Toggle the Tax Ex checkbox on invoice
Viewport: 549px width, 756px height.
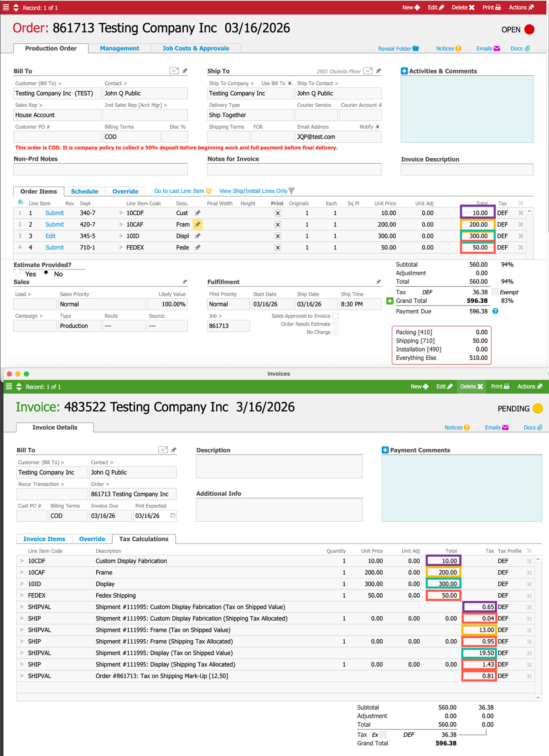pyautogui.click(x=383, y=735)
